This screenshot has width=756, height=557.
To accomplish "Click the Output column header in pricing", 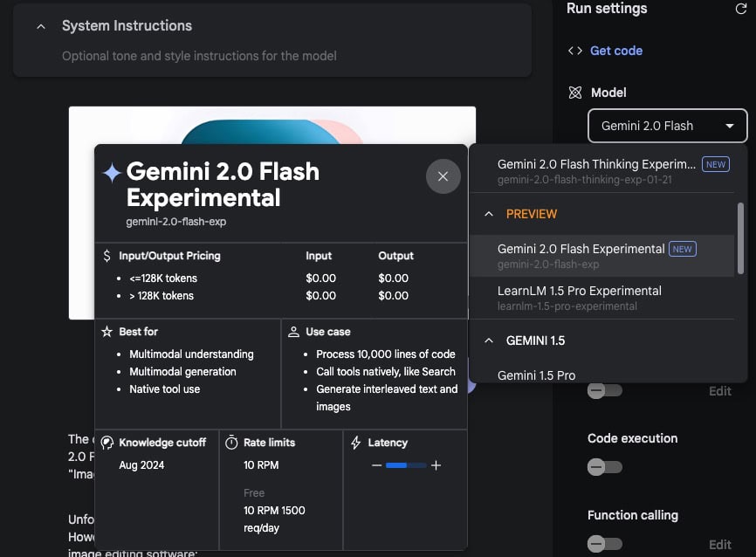I will click(x=395, y=256).
